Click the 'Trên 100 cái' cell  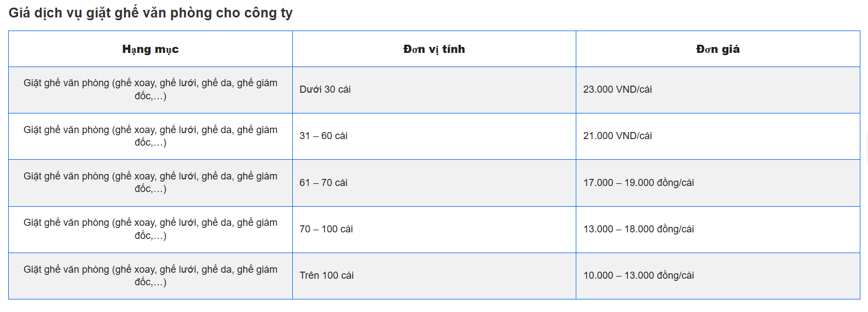tap(434, 276)
